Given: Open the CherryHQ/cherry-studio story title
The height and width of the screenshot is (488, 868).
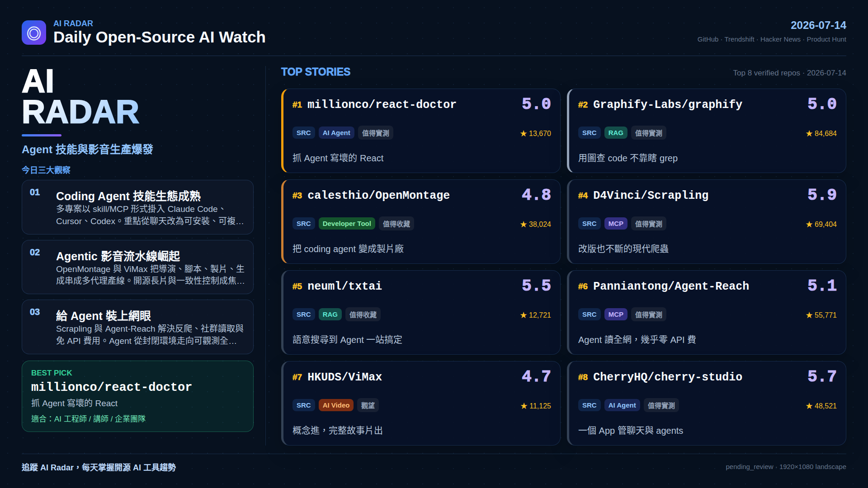Looking at the screenshot, I should [x=667, y=377].
